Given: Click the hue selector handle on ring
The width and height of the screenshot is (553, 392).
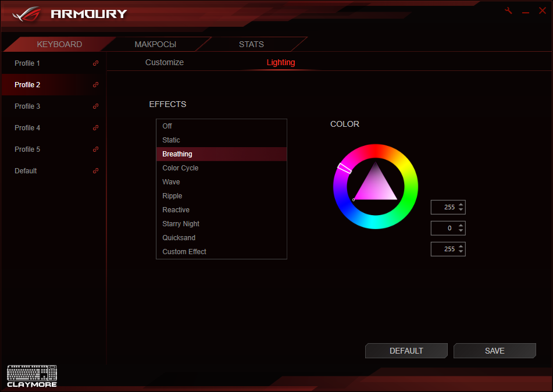Looking at the screenshot, I should point(344,168).
